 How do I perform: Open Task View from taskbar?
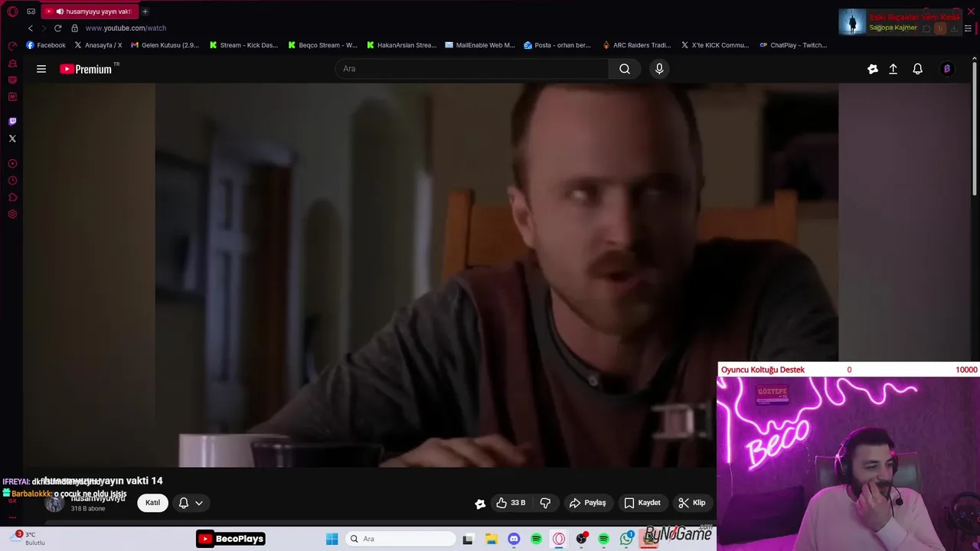coord(468,539)
